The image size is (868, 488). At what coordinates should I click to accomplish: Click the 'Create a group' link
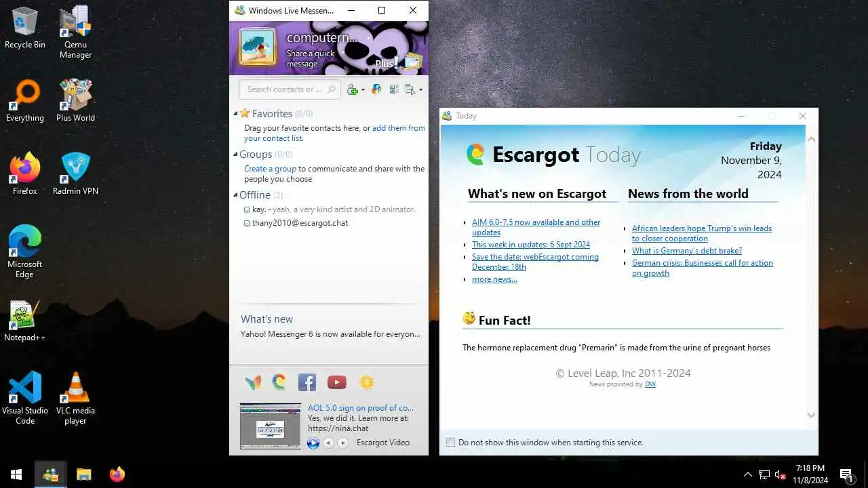coord(270,169)
